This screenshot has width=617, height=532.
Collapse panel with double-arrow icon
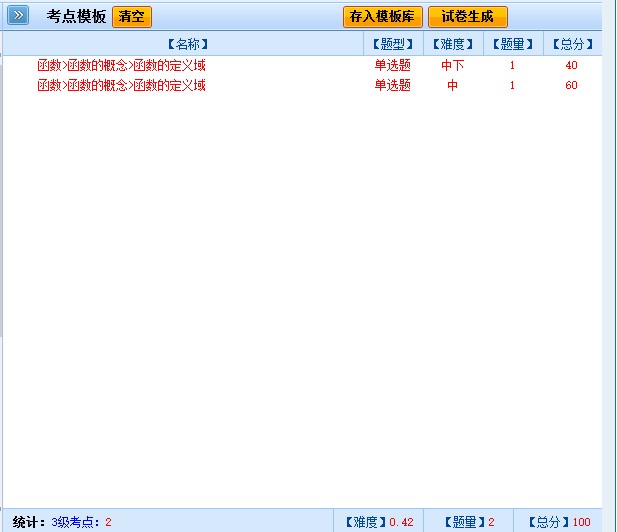pos(18,16)
